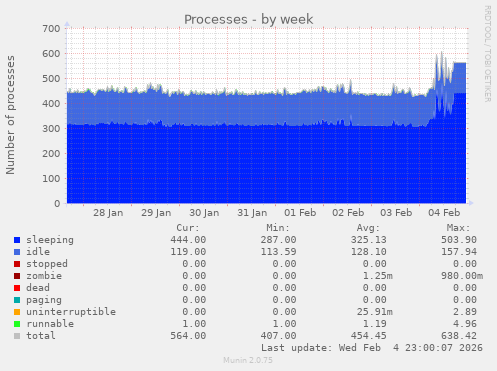This screenshot has height=371, width=497.
Task: Click the zombie maximum value 980.00m
Action: [x=462, y=276]
